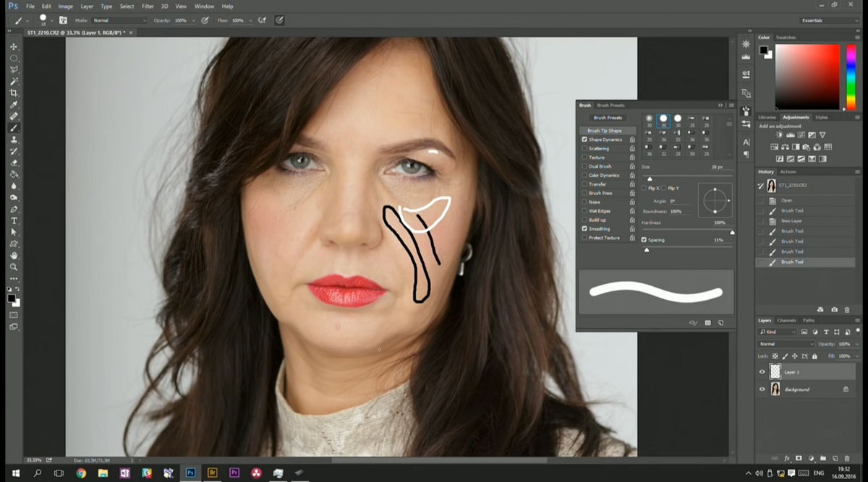868x482 pixels.
Task: Hide Layer 1 using eye icon
Action: tap(762, 372)
